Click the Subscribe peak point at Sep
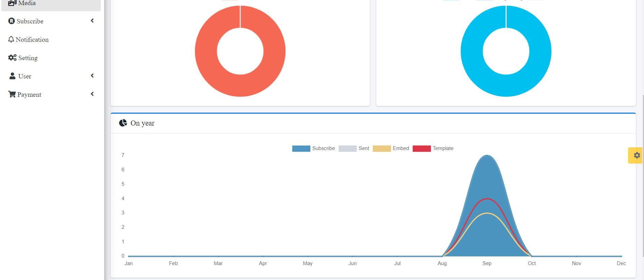644x280 pixels. (x=487, y=155)
